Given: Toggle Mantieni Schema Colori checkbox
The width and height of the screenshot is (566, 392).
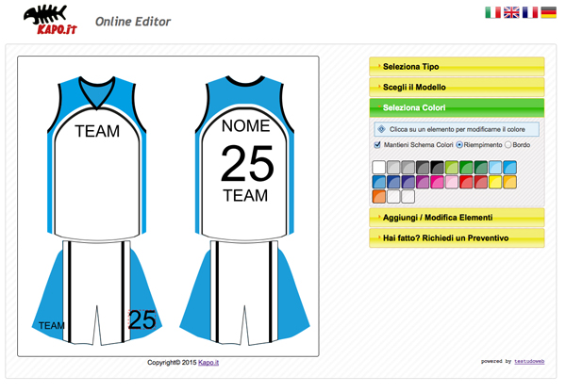Looking at the screenshot, I should pos(377,145).
